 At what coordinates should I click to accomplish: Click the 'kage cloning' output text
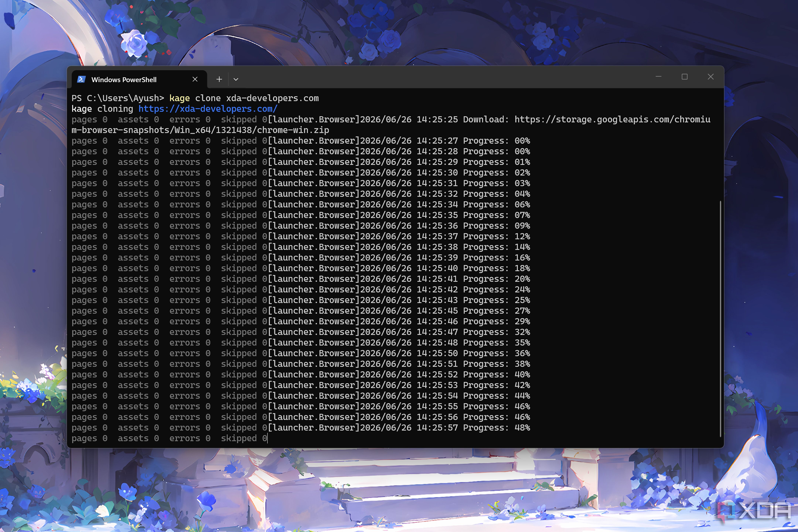pyautogui.click(x=102, y=109)
